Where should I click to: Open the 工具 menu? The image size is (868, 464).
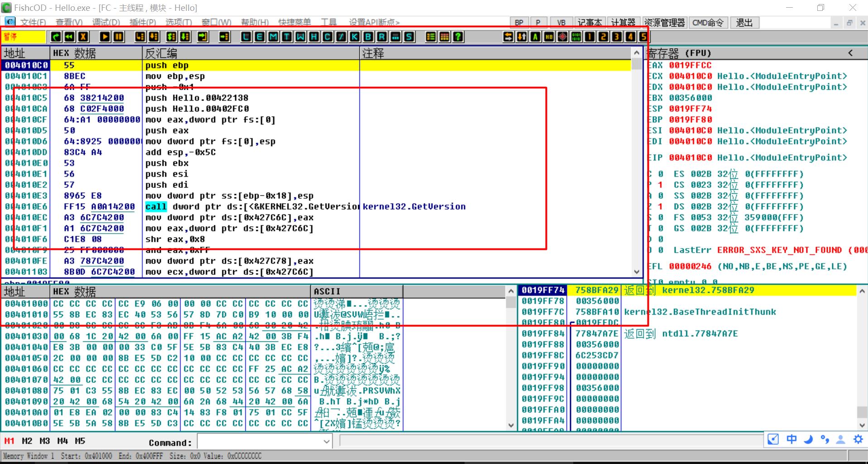[329, 23]
